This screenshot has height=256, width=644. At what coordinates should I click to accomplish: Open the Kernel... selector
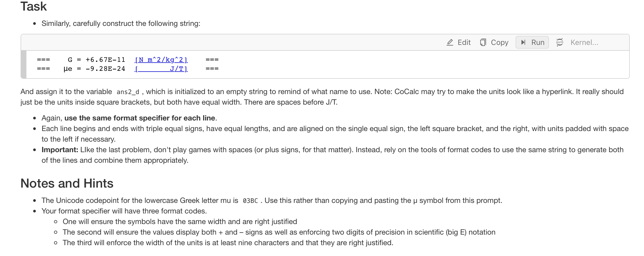click(584, 42)
